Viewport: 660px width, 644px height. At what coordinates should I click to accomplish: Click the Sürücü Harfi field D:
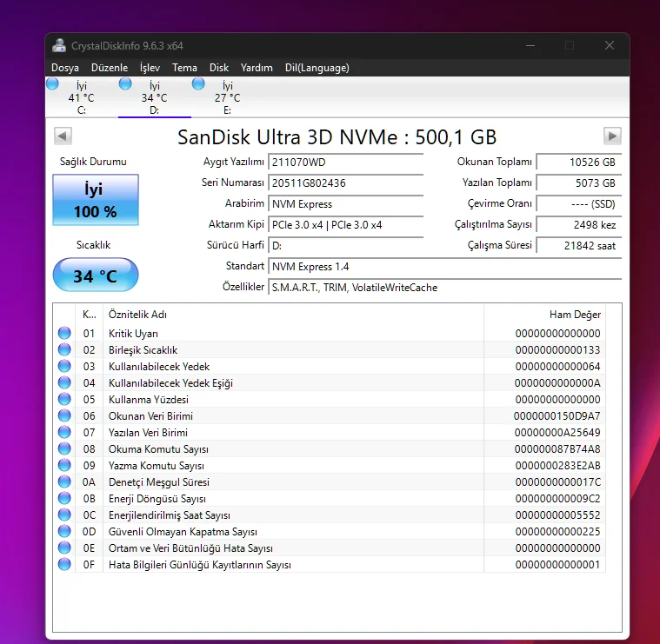click(x=345, y=246)
